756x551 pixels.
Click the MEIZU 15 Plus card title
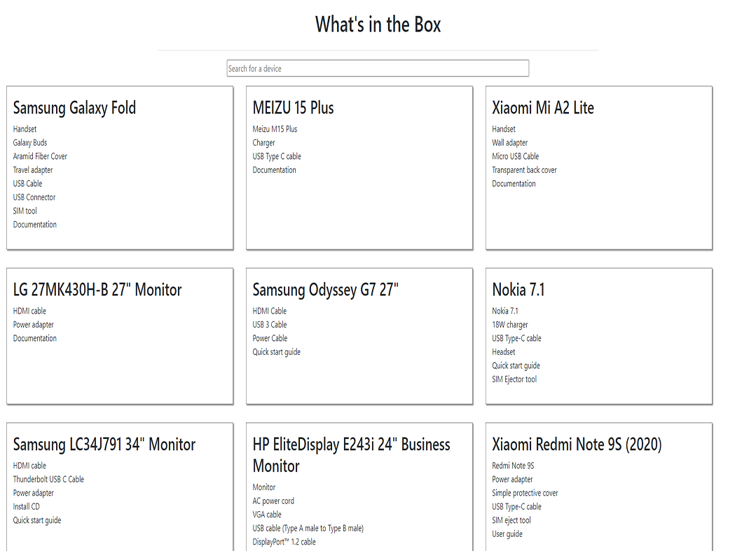[x=293, y=108]
